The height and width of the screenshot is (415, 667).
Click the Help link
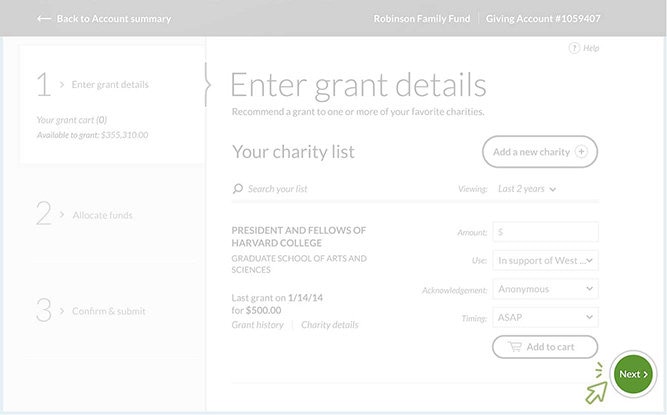[591, 48]
